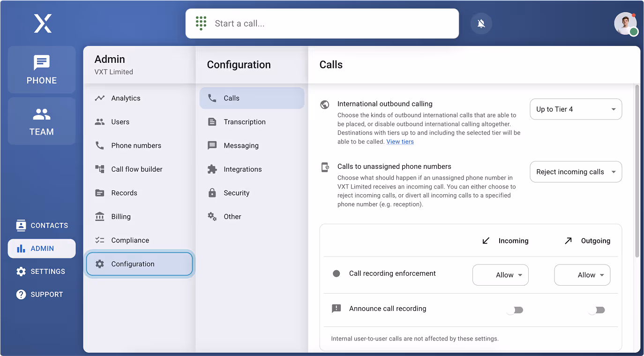Image resolution: width=644 pixels, height=356 pixels.
Task: Click the Calls phone icon in Configuration
Action: (x=212, y=98)
